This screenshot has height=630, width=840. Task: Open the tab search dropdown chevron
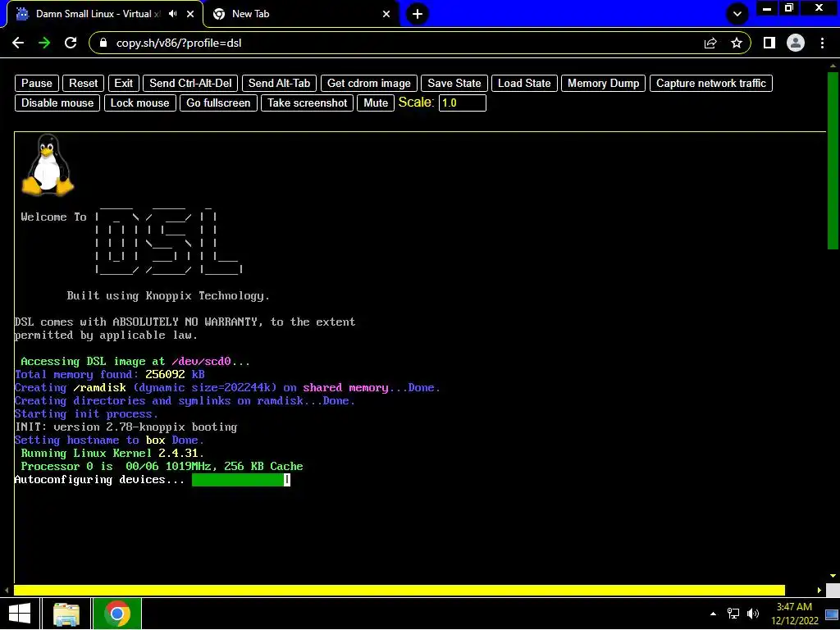[737, 14]
